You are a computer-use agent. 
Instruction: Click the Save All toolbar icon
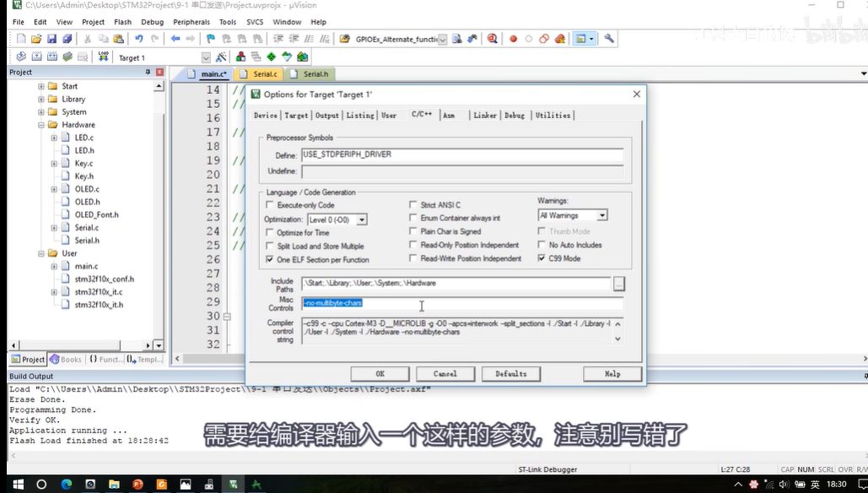67,39
